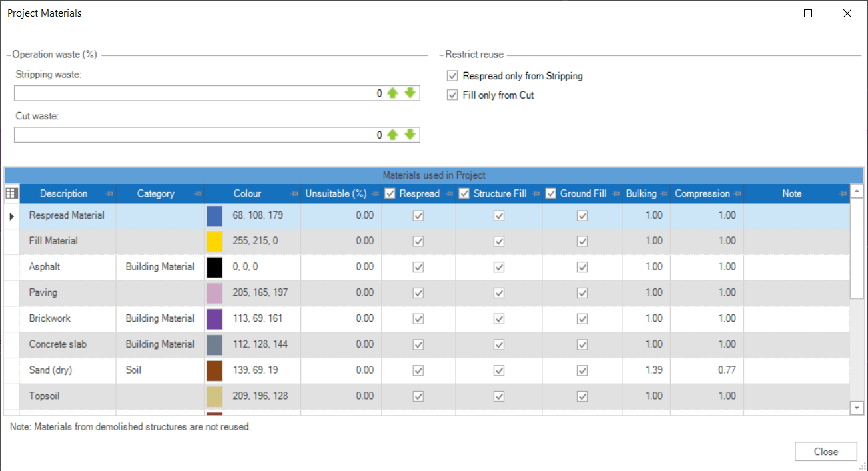This screenshot has height=471, width=868.
Task: Click inside the Stripping waste input field
Action: [200, 93]
